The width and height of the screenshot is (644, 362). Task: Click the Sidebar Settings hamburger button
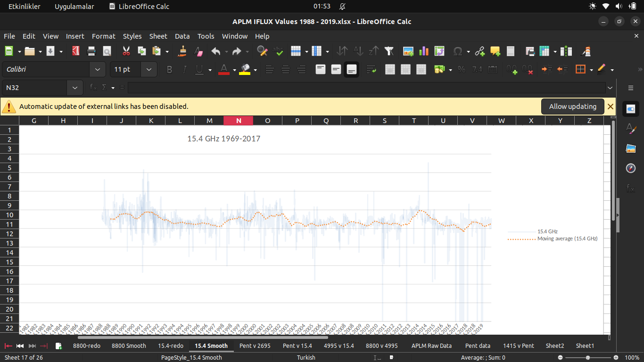[x=630, y=88]
